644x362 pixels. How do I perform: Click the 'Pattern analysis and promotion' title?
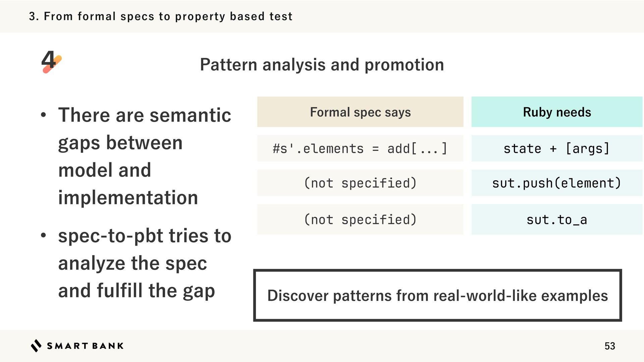click(322, 64)
